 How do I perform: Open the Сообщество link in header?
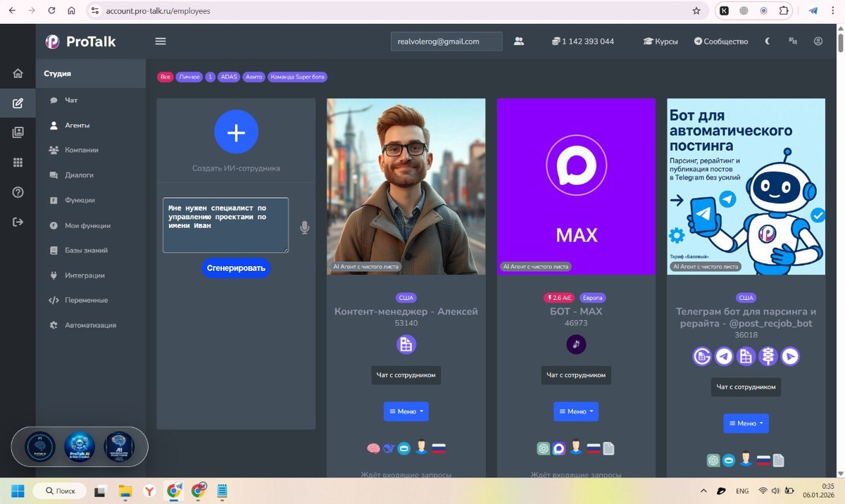(x=721, y=42)
